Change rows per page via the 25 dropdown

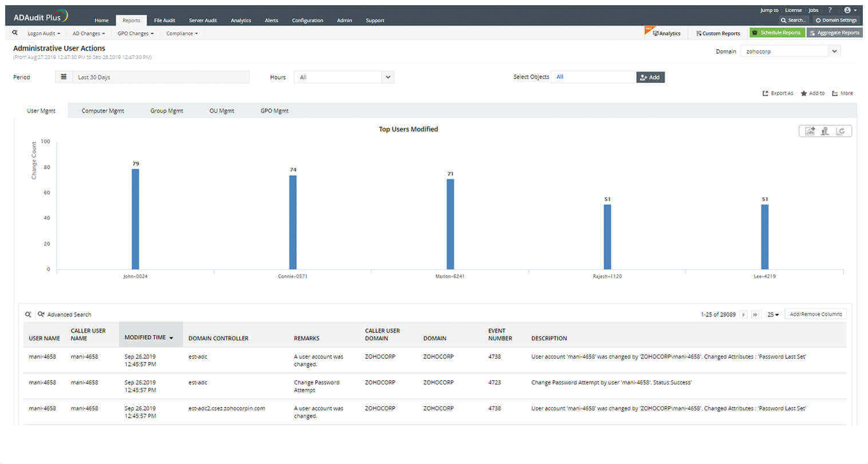[773, 314]
